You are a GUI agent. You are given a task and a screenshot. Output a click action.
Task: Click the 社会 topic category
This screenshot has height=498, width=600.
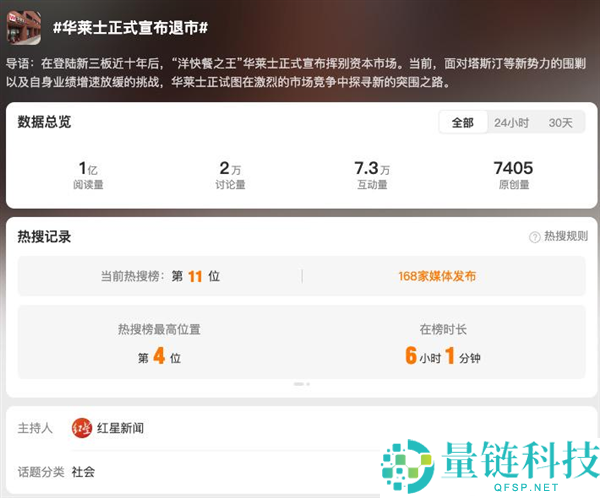pyautogui.click(x=83, y=472)
